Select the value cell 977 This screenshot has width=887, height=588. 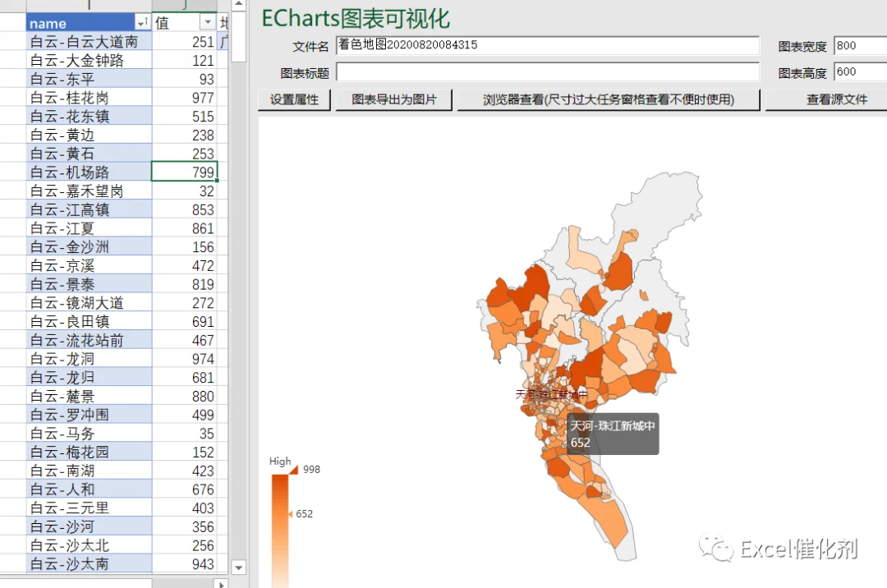tap(185, 97)
